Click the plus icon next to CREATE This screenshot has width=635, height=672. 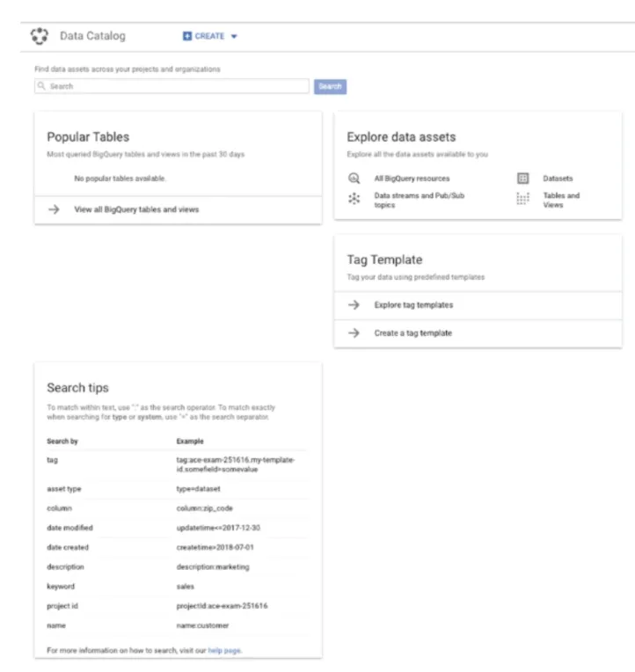(187, 36)
